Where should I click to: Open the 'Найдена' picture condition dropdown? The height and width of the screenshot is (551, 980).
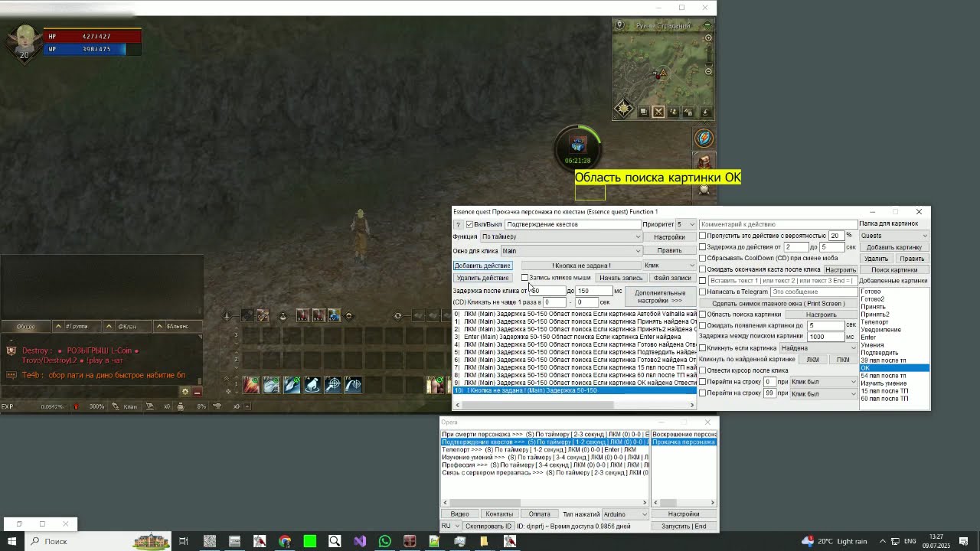(818, 348)
